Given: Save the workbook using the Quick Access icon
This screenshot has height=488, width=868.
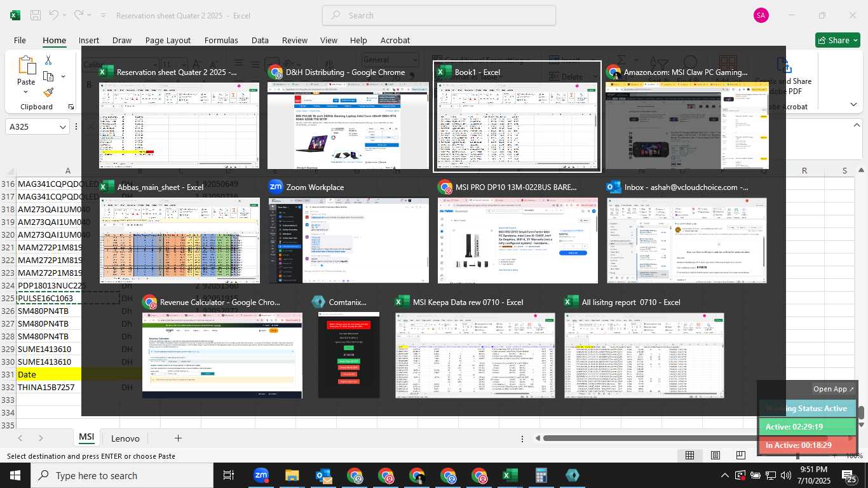Looking at the screenshot, I should [x=36, y=15].
